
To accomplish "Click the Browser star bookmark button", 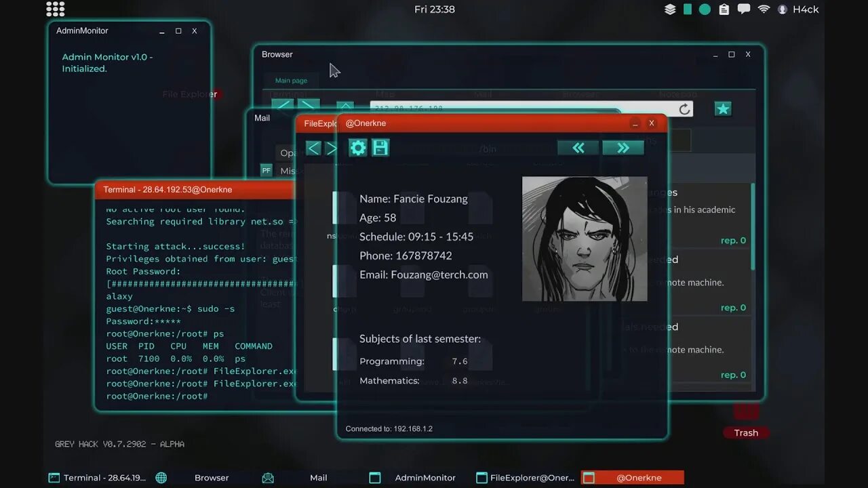I will 723,108.
